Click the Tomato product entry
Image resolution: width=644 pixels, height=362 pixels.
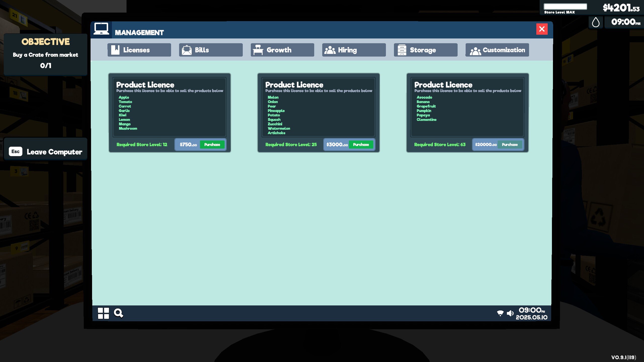click(125, 102)
